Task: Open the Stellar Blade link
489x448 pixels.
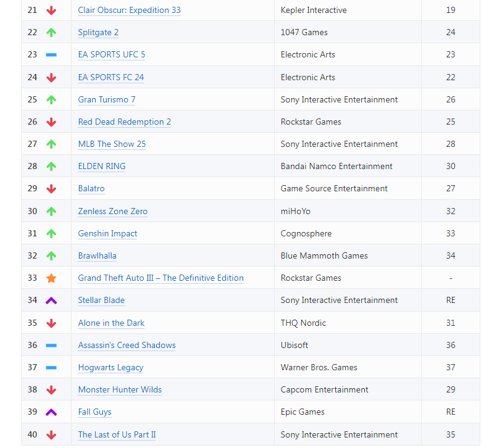Action: (x=101, y=301)
